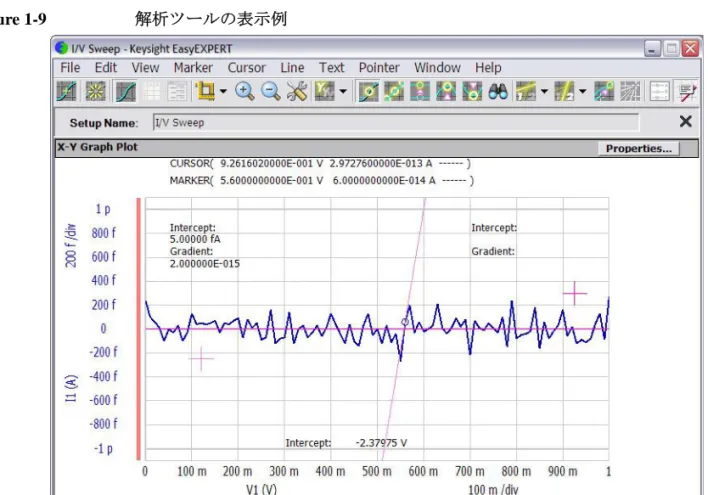The image size is (708, 495).
Task: Open the File menu
Action: [x=70, y=68]
